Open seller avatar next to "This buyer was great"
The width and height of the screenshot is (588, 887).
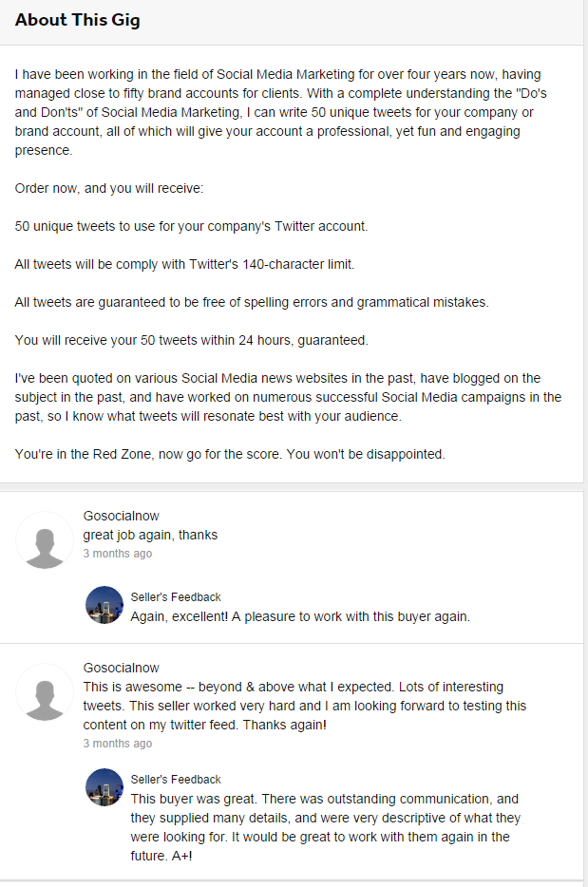pyautogui.click(x=104, y=787)
